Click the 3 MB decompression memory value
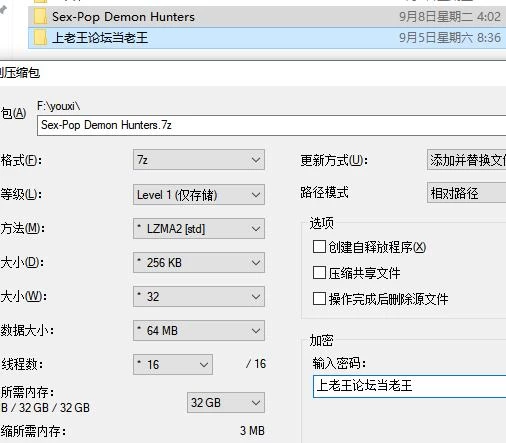Image resolution: width=506 pixels, height=443 pixels. pyautogui.click(x=252, y=431)
